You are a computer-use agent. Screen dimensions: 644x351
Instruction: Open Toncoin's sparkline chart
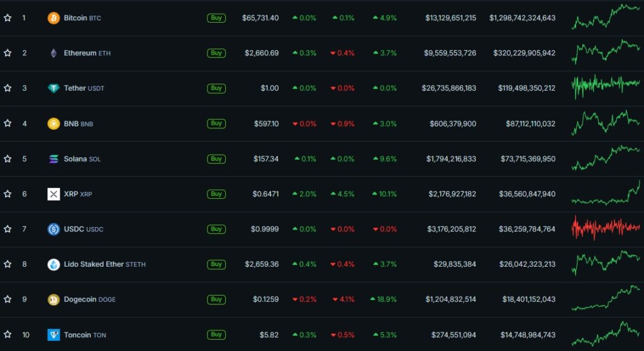point(606,334)
